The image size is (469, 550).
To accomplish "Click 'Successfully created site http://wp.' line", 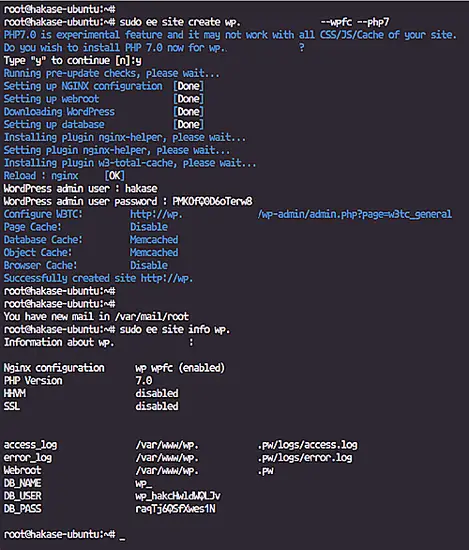I will tap(98, 278).
